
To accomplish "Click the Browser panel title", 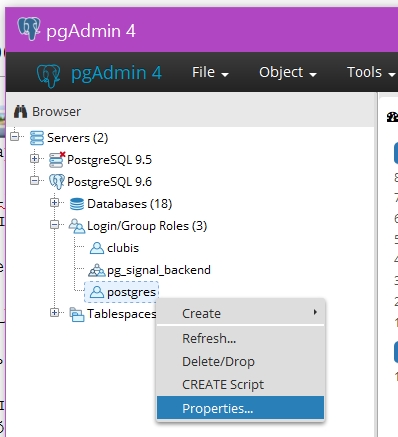I will (x=56, y=112).
